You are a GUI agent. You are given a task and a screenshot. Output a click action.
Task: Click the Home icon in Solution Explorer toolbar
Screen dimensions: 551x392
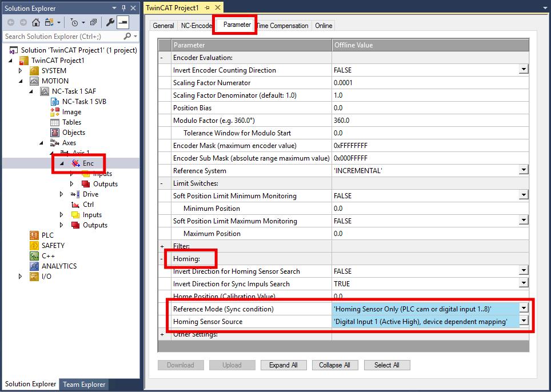pos(36,22)
